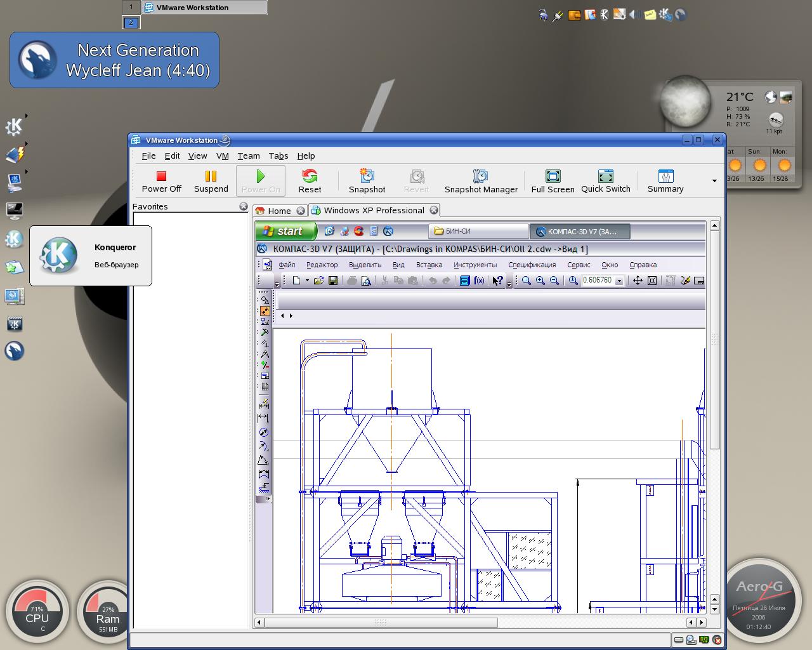
Task: Open the Вставка menu
Action: [429, 265]
